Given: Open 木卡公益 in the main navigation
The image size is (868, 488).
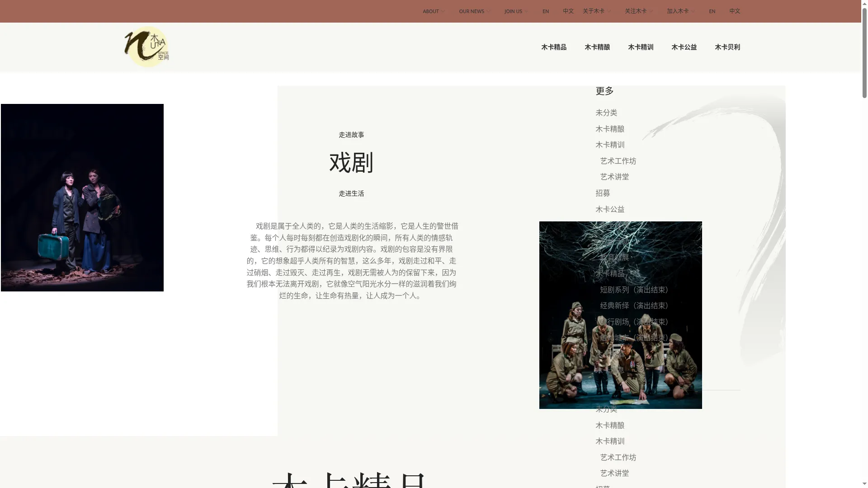Looking at the screenshot, I should 684,47.
